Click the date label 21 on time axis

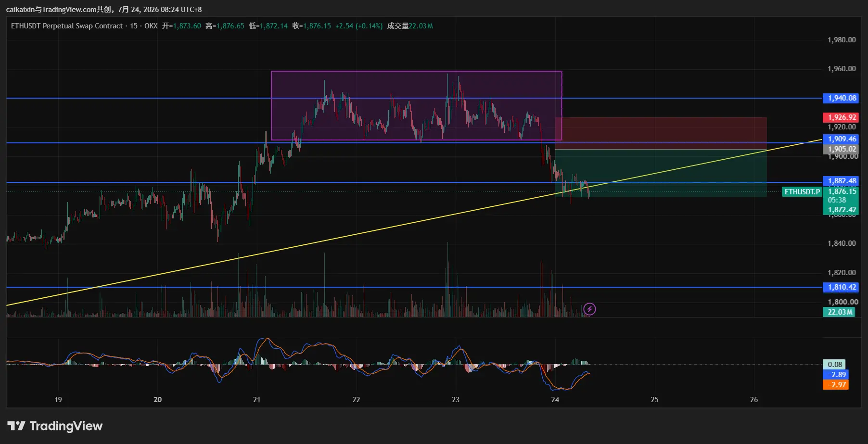(x=257, y=400)
